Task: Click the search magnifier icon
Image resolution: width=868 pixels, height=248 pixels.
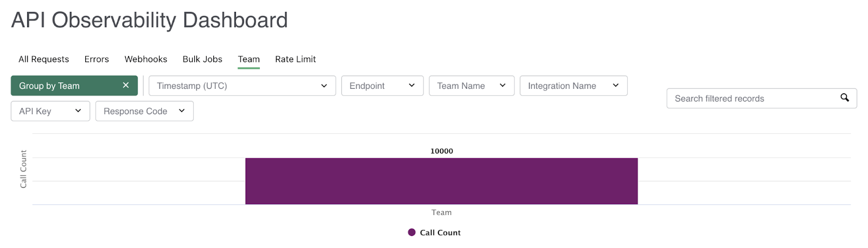Action: click(845, 98)
